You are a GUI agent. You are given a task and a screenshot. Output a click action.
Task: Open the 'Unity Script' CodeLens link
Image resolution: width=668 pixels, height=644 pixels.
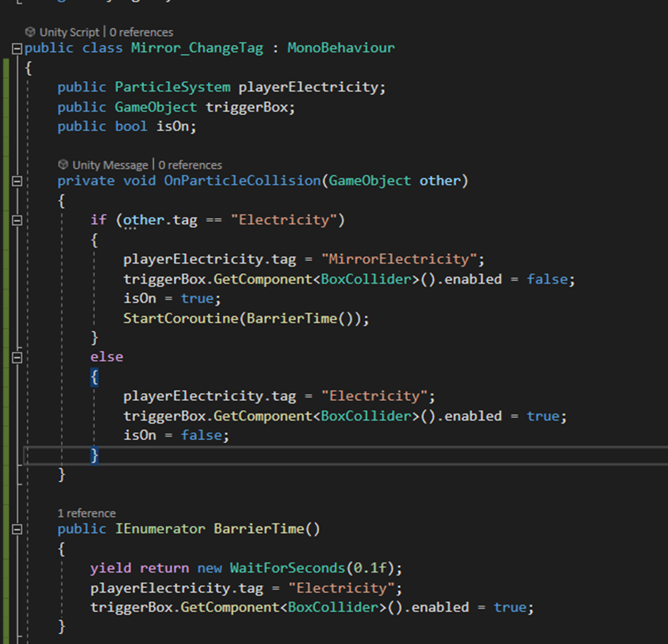coord(69,33)
